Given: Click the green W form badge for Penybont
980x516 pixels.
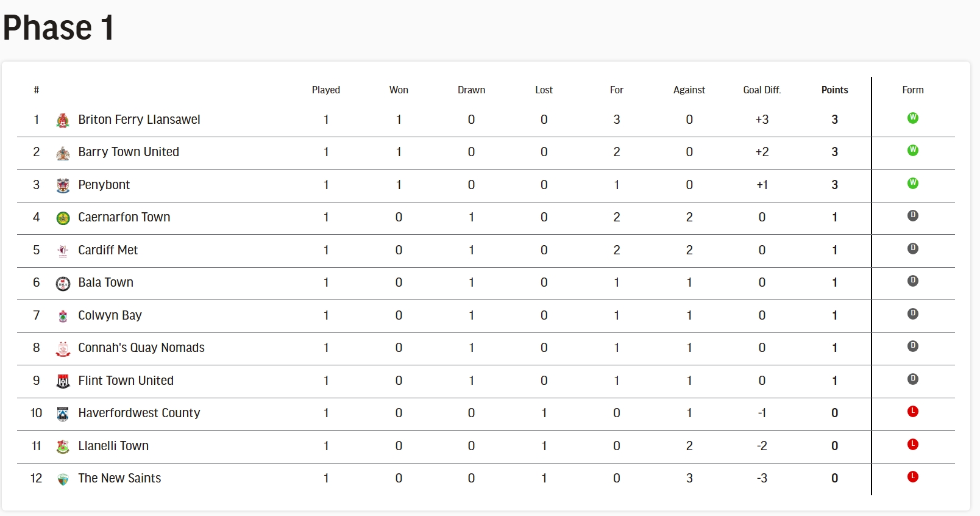Looking at the screenshot, I should click(913, 183).
